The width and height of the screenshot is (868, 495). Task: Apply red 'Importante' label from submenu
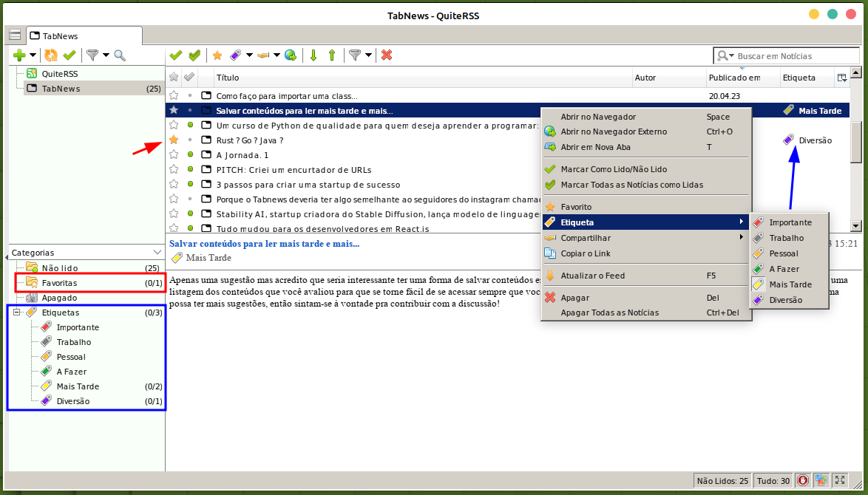(789, 222)
